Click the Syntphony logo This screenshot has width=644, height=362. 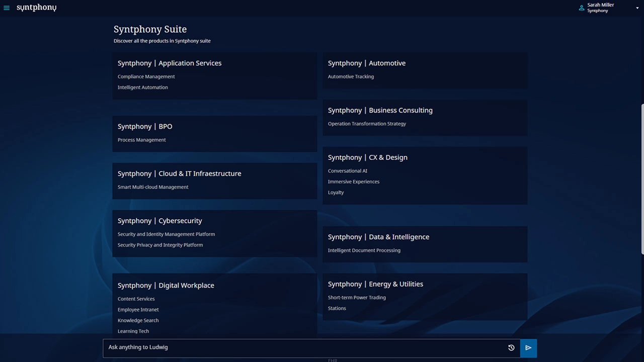tap(36, 8)
